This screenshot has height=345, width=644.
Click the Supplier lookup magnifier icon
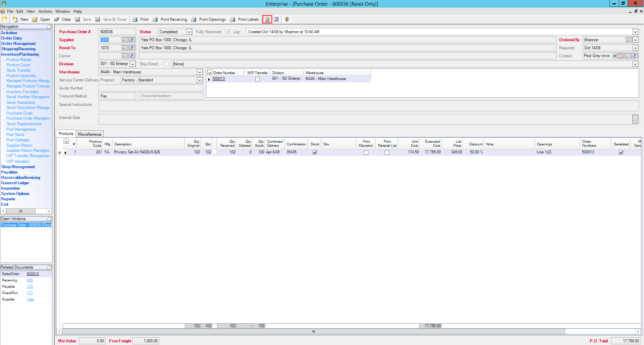click(125, 40)
